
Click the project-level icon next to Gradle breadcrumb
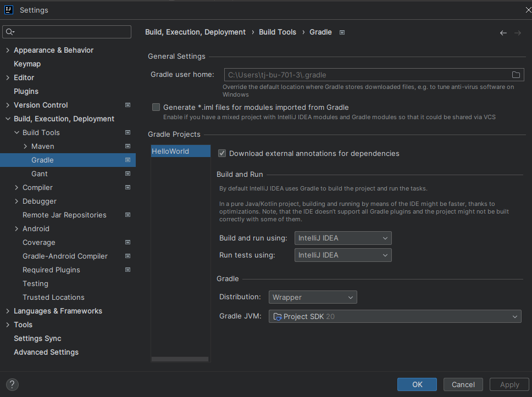(x=342, y=32)
